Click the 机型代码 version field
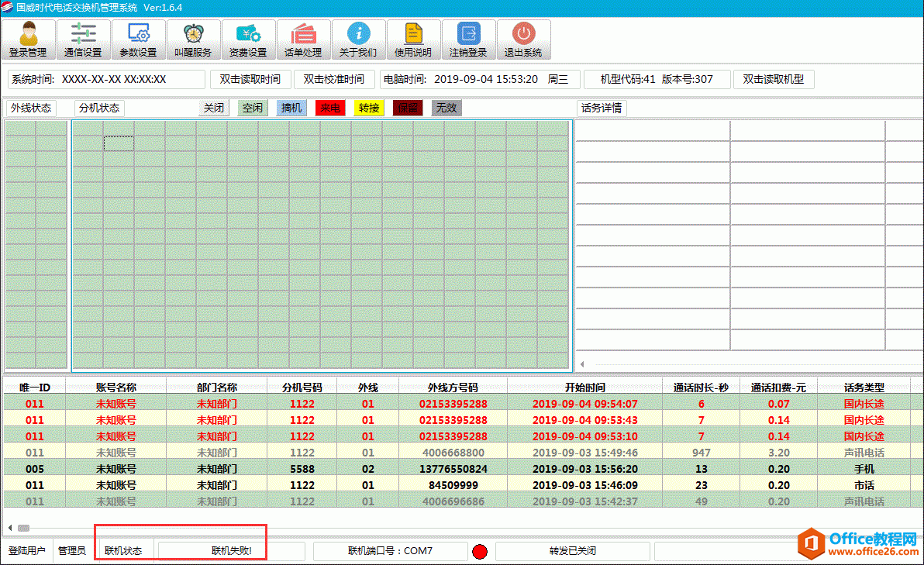 (657, 79)
